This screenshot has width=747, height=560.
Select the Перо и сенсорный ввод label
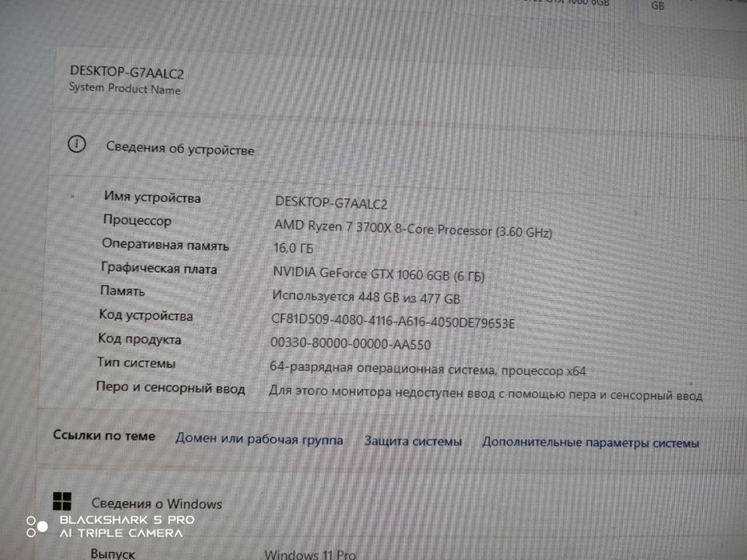click(x=171, y=387)
